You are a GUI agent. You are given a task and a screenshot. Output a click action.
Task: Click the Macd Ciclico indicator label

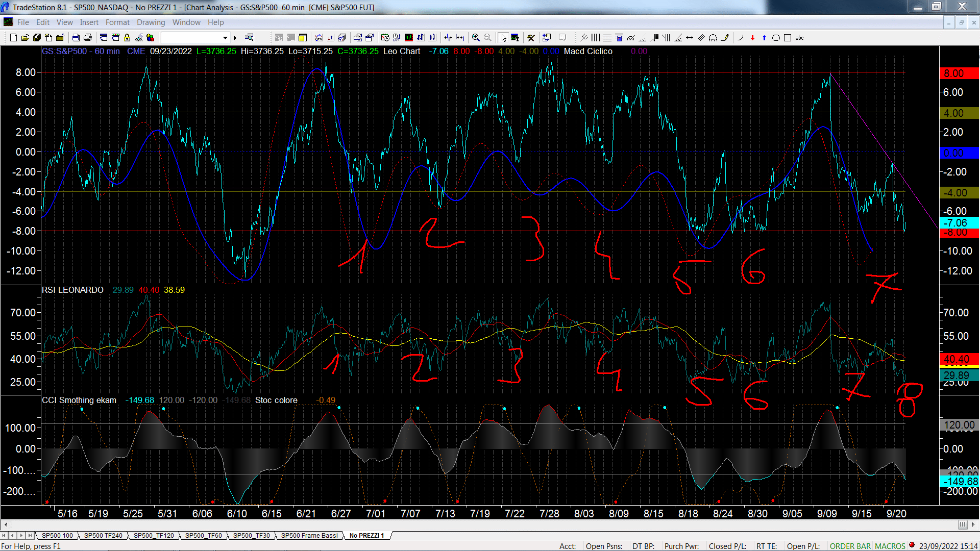click(x=588, y=51)
